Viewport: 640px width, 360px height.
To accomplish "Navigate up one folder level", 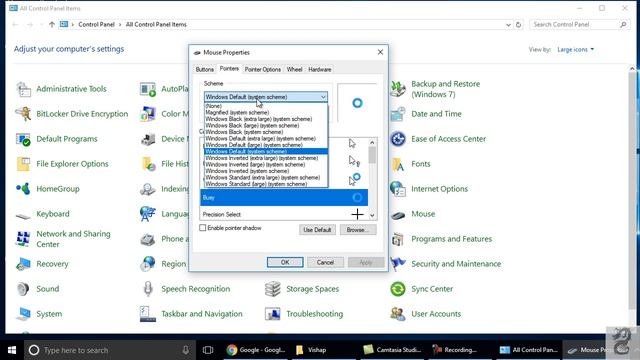I will pyautogui.click(x=52, y=24).
